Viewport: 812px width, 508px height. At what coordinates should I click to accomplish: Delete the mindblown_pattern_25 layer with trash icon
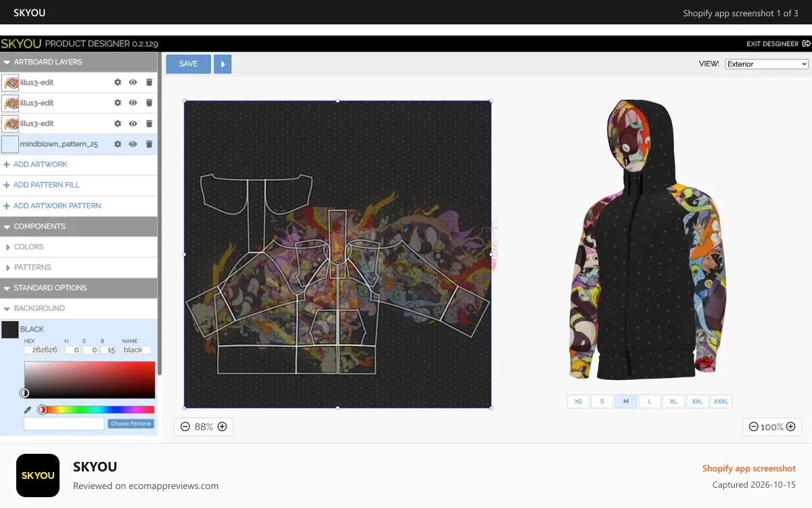150,144
